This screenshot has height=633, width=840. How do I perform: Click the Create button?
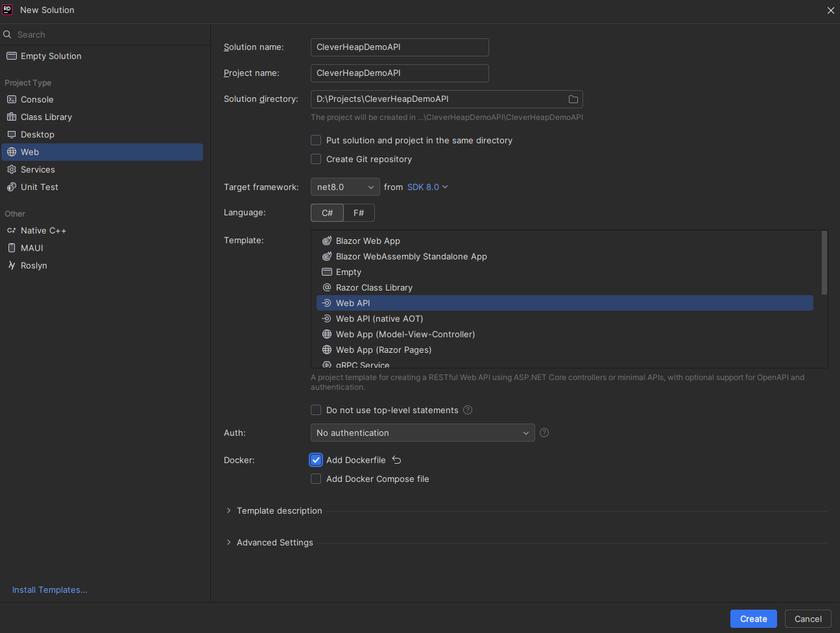pyautogui.click(x=753, y=619)
